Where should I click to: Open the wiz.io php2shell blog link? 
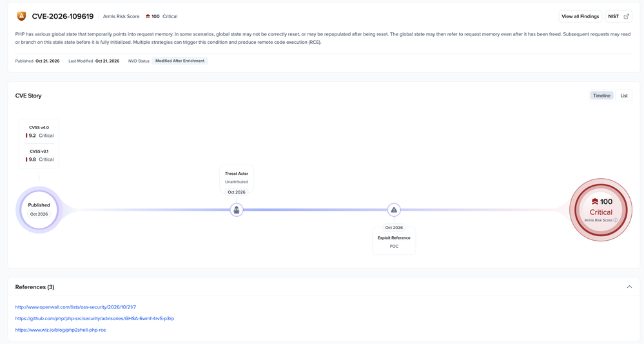[61, 330]
